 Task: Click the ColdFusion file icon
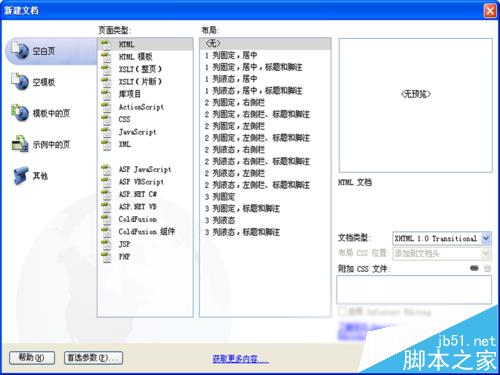(106, 219)
